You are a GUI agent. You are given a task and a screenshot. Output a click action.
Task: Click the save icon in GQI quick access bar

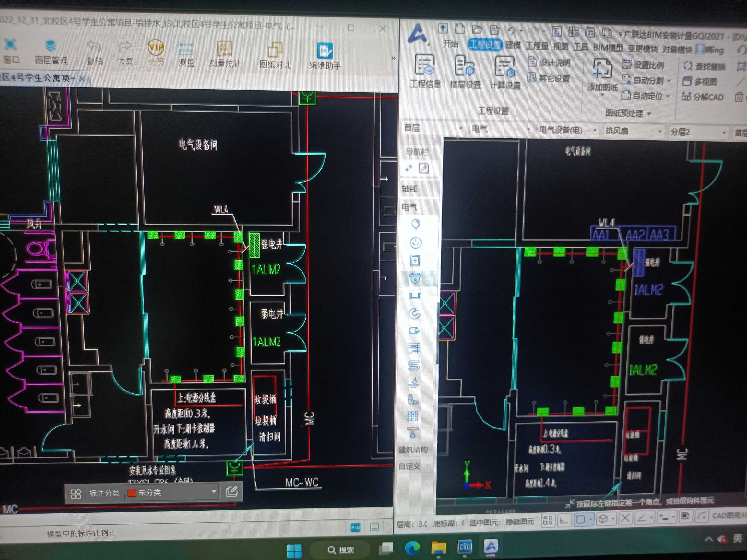pos(494,30)
